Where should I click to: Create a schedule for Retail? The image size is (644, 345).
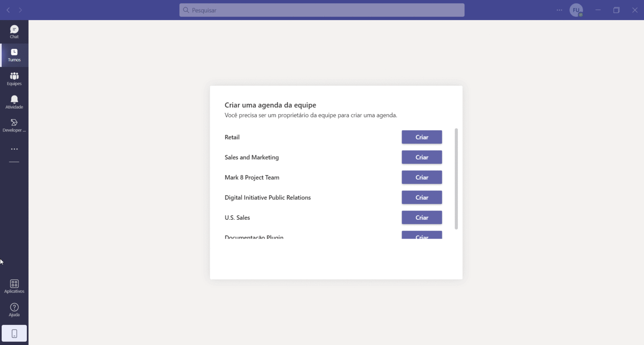click(x=422, y=137)
